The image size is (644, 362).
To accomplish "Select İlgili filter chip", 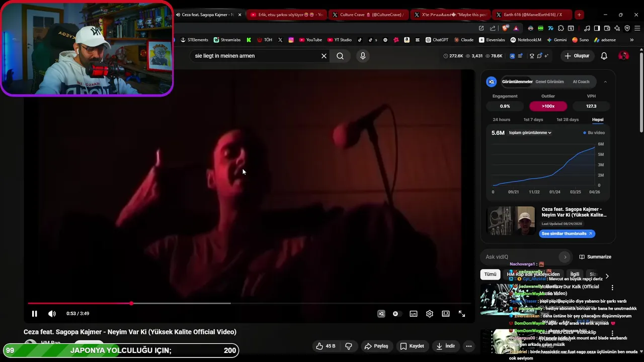I will 575,275.
